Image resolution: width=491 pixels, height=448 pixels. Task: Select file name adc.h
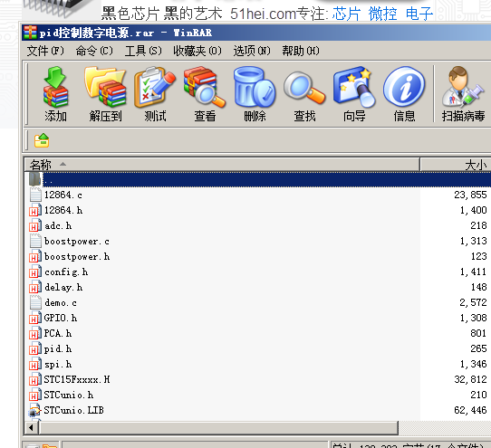coord(58,225)
